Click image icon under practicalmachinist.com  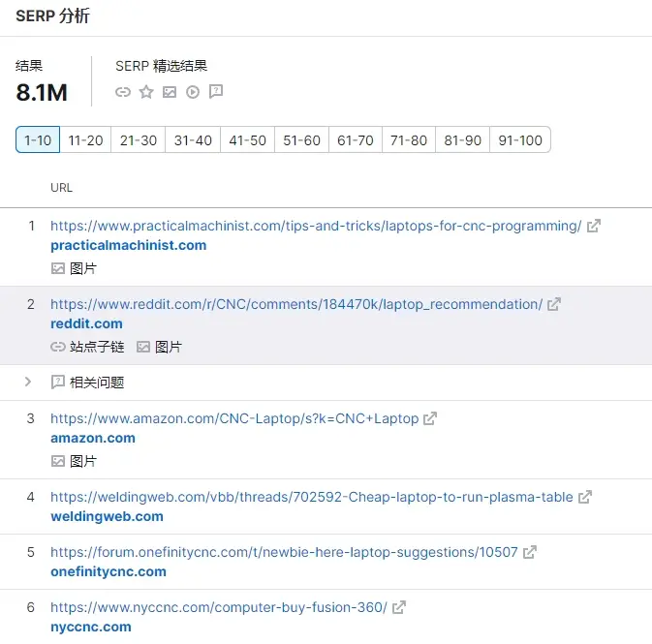(58, 268)
